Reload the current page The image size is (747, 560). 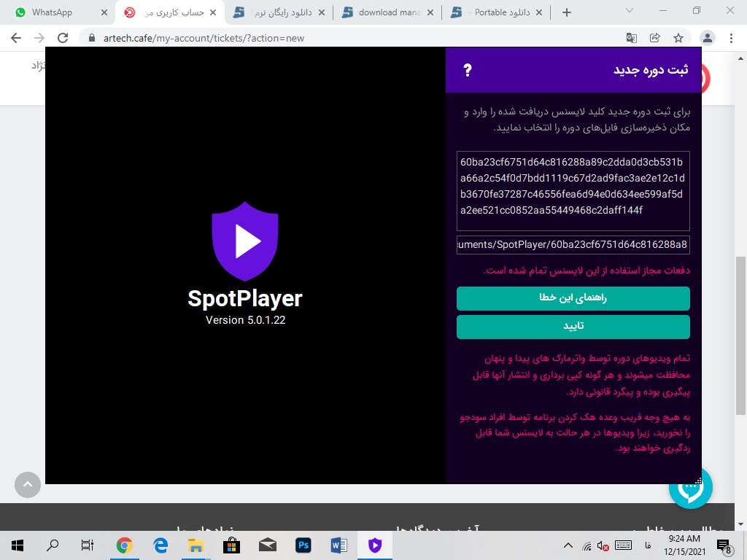(x=63, y=38)
